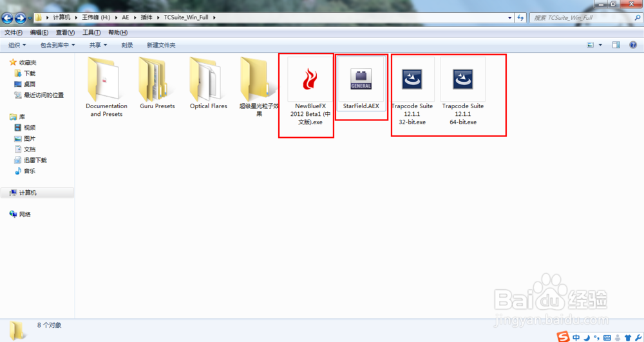The width and height of the screenshot is (644, 342).
Task: Click 计算机 in the address path
Action: (x=62, y=17)
